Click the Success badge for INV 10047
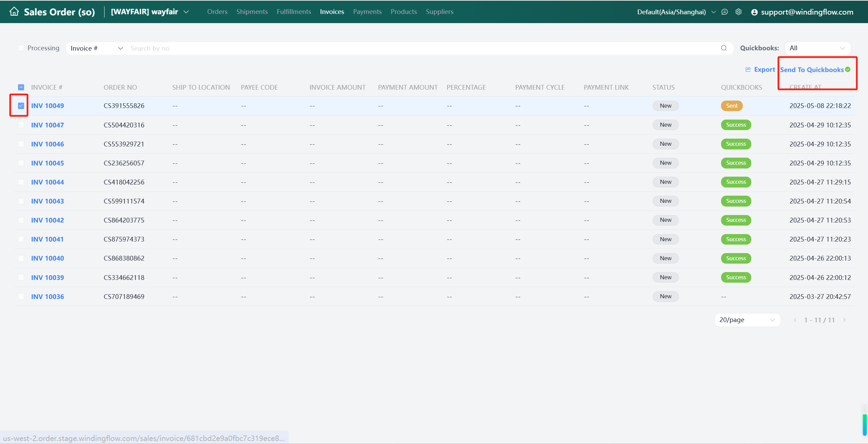 click(x=736, y=125)
